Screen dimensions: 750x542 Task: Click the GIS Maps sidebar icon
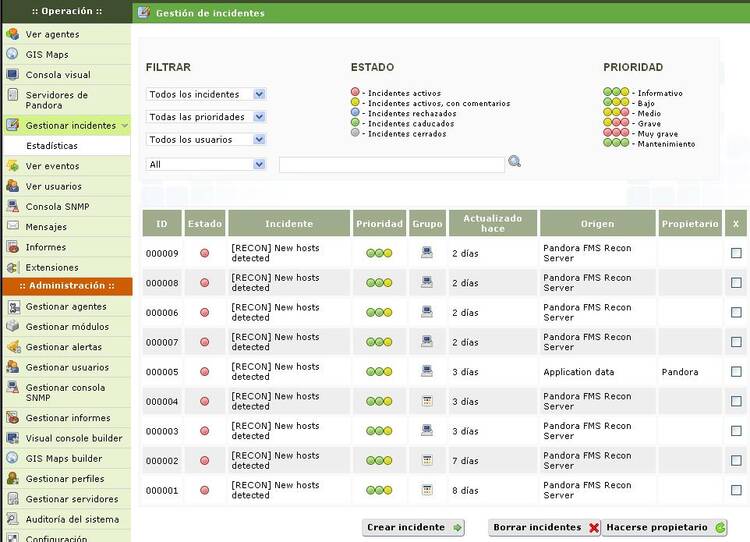coord(12,55)
